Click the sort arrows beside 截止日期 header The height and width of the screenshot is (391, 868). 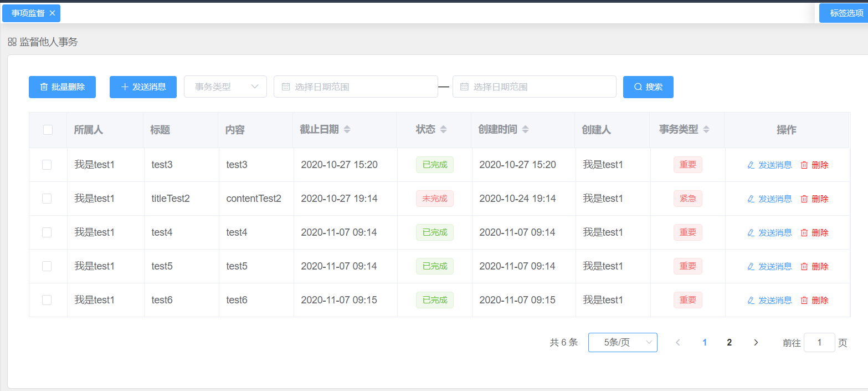pyautogui.click(x=347, y=130)
